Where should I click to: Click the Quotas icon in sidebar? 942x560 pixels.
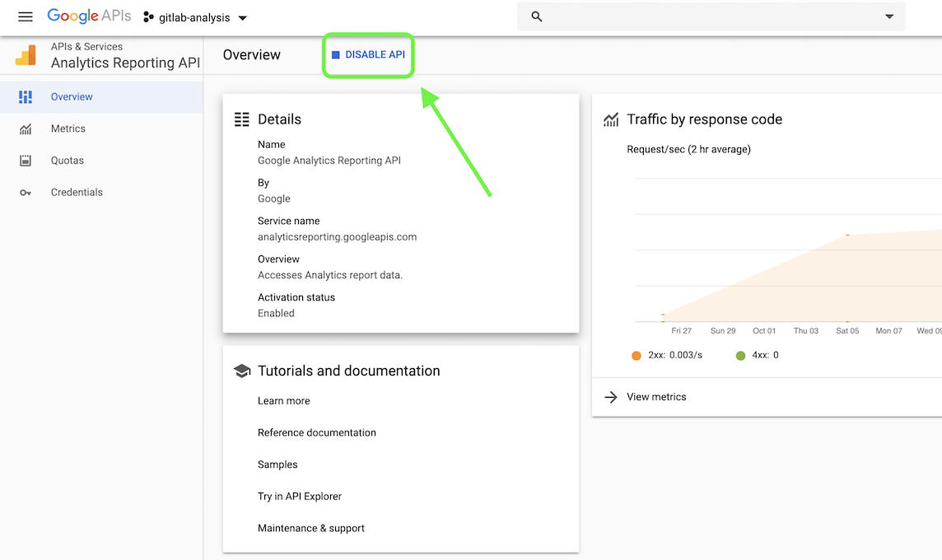[26, 160]
